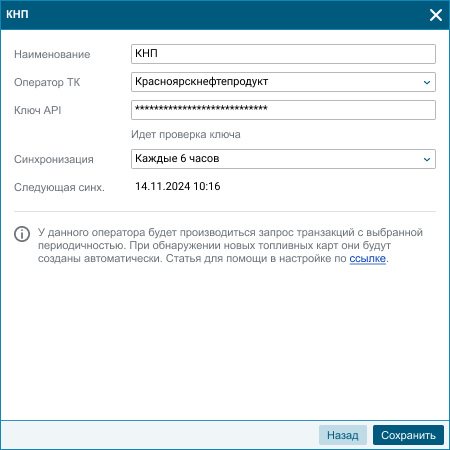Click the Наименование field label

52,54
